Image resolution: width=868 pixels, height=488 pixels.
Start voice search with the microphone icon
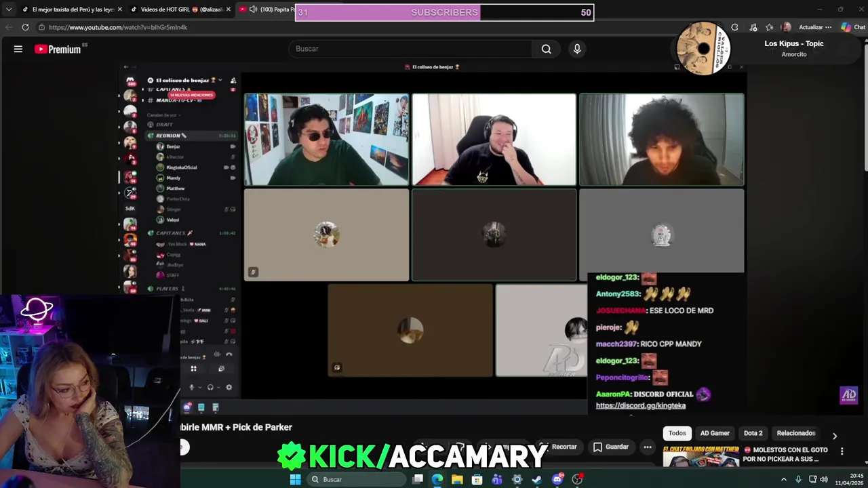(x=577, y=49)
